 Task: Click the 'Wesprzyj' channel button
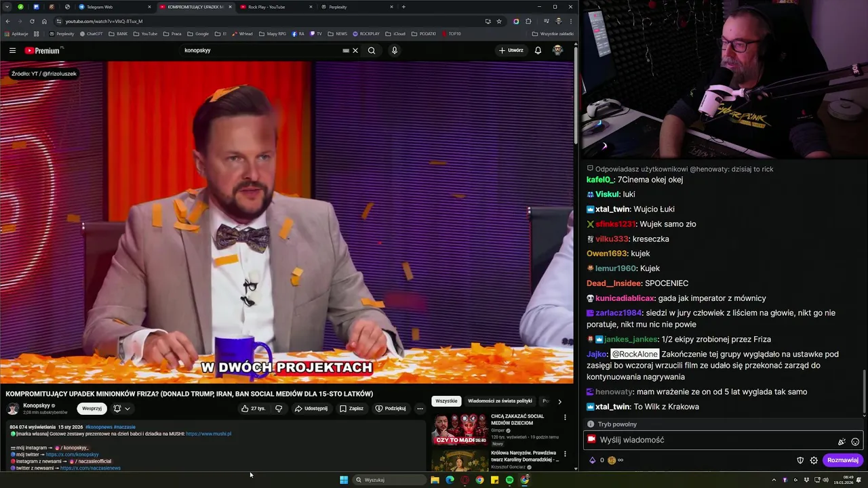pos(92,409)
